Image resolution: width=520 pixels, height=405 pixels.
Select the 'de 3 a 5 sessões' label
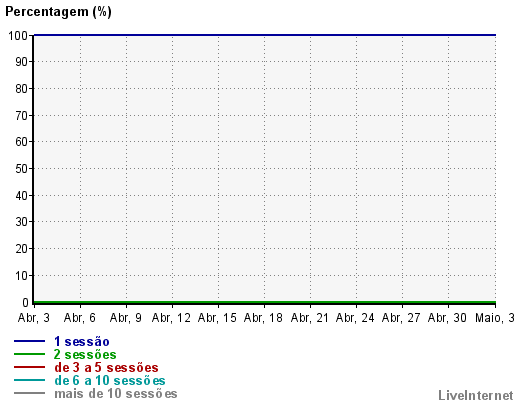tap(106, 367)
